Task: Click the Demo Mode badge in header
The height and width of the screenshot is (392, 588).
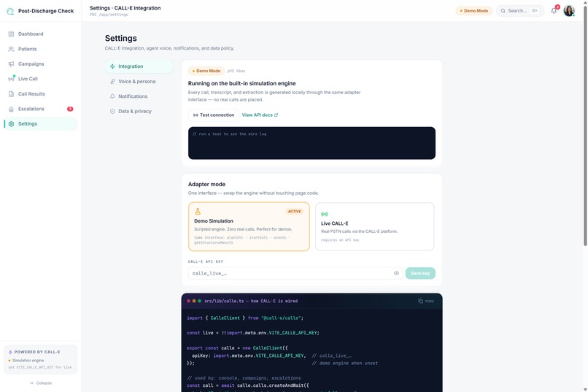Action: click(474, 11)
